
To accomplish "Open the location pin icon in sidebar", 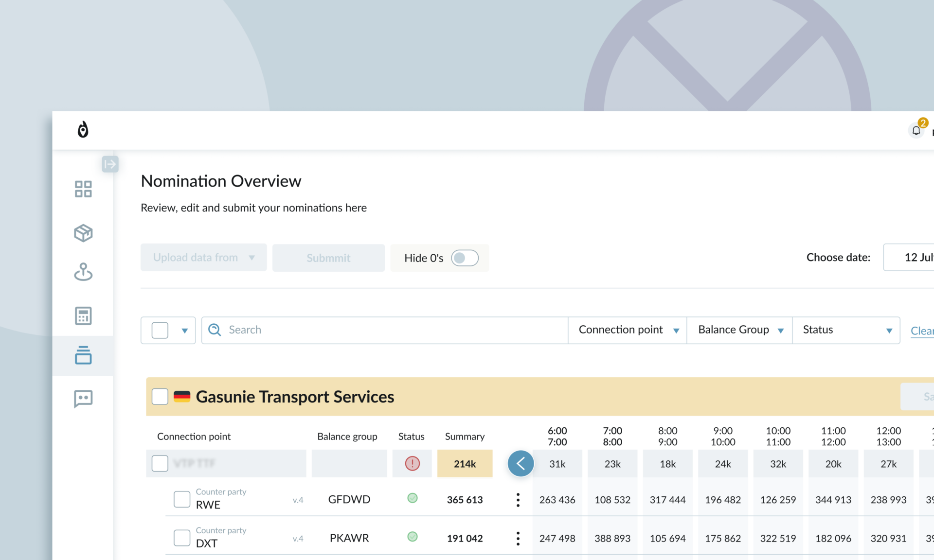I will pyautogui.click(x=83, y=272).
